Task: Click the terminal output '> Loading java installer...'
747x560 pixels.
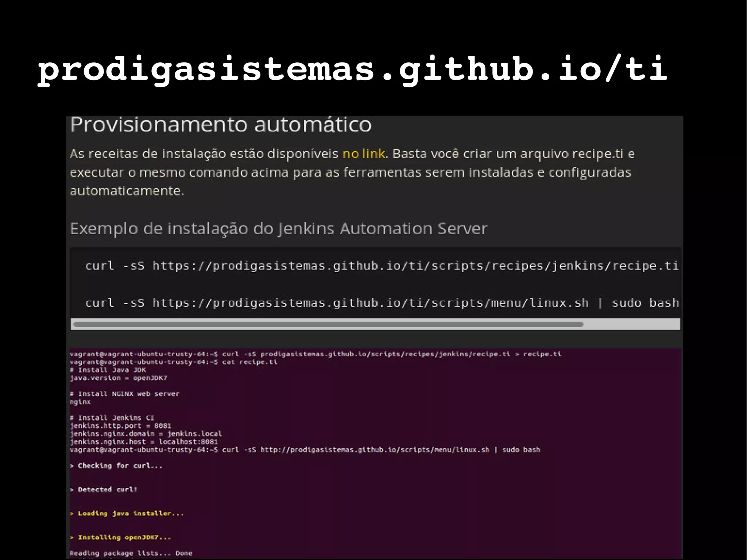Action: coord(127,514)
